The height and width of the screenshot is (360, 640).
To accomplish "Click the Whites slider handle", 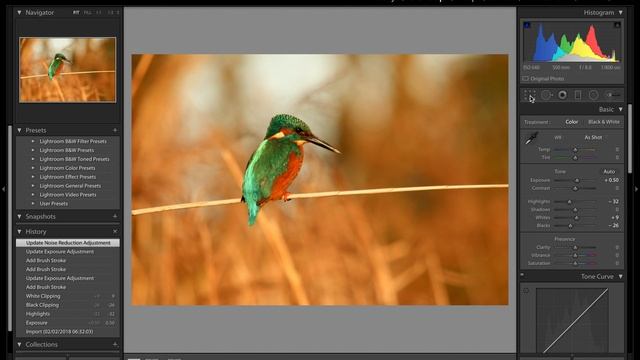I will pos(576,218).
